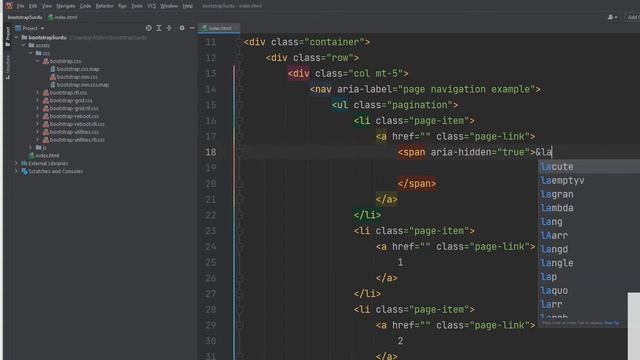Select bootstrap-utilities.rtl.css in project tree

pyautogui.click(x=77, y=140)
